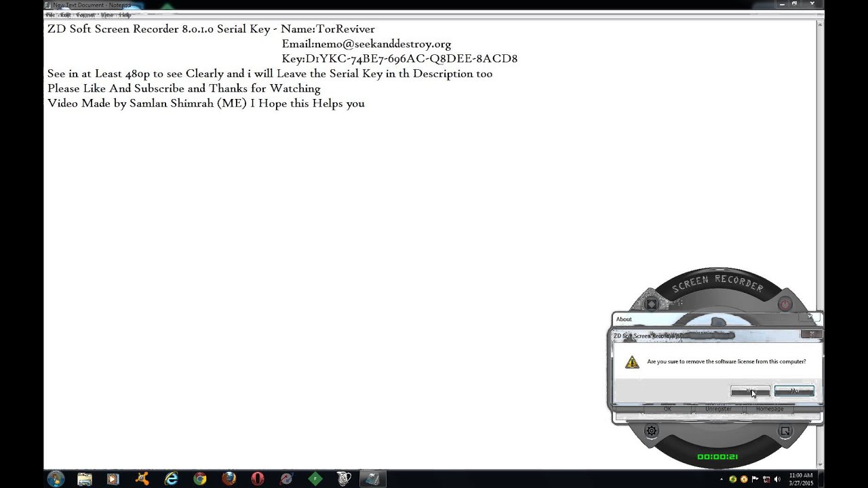Click scroll-up arrow in Notepad
The width and height of the screenshot is (868, 488).
(820, 24)
